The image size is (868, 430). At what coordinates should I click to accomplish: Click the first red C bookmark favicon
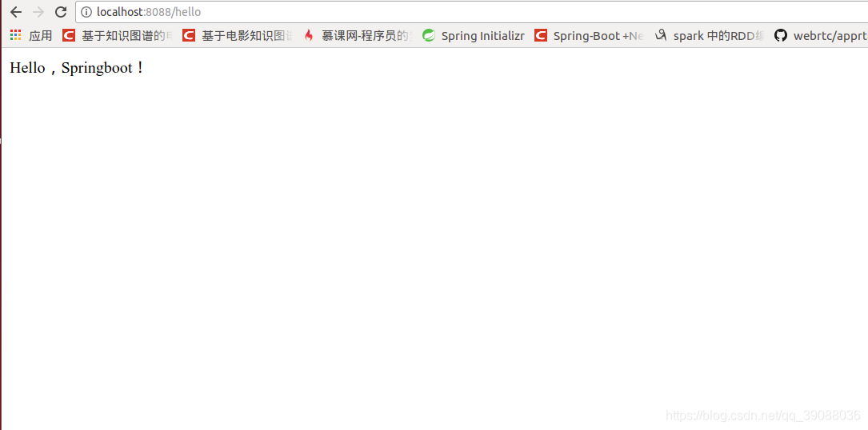(x=69, y=35)
